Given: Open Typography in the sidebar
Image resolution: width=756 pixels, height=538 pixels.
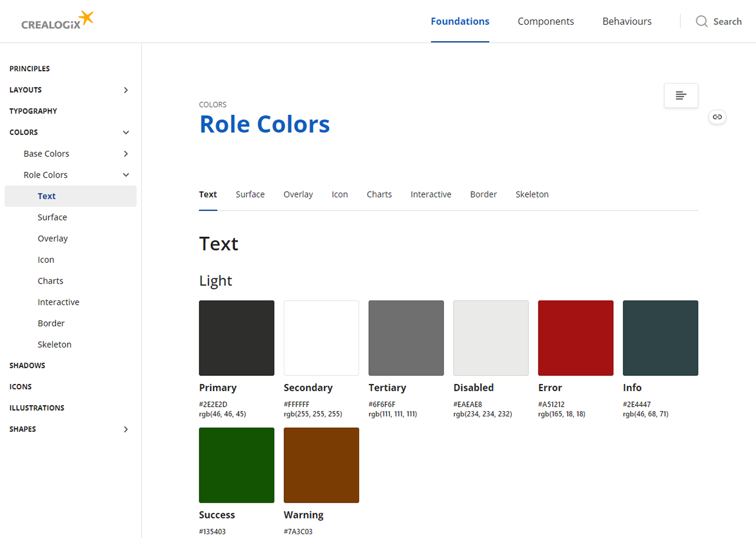Looking at the screenshot, I should (33, 111).
